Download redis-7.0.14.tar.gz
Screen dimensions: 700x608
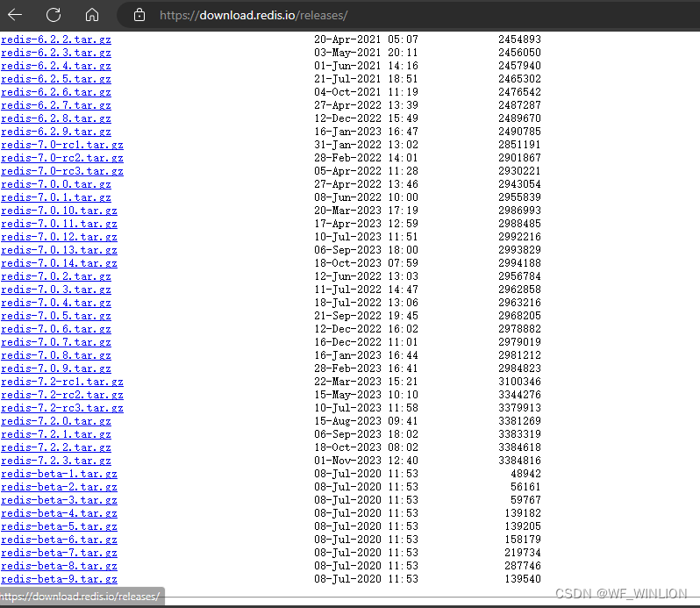59,263
